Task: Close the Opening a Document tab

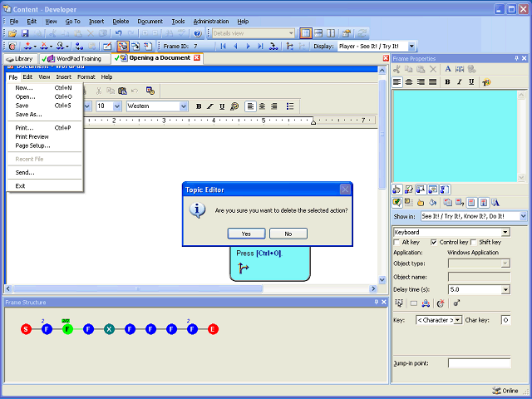Action: 197,57
